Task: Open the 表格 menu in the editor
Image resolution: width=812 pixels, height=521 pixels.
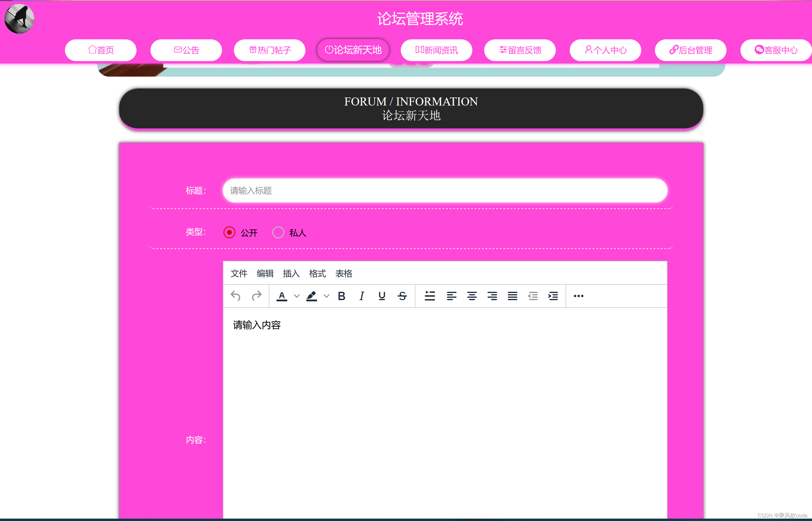Action: coord(344,274)
